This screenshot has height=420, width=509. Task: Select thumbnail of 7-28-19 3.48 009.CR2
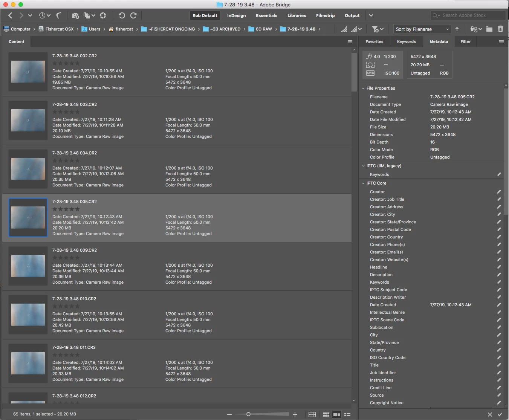pyautogui.click(x=28, y=266)
